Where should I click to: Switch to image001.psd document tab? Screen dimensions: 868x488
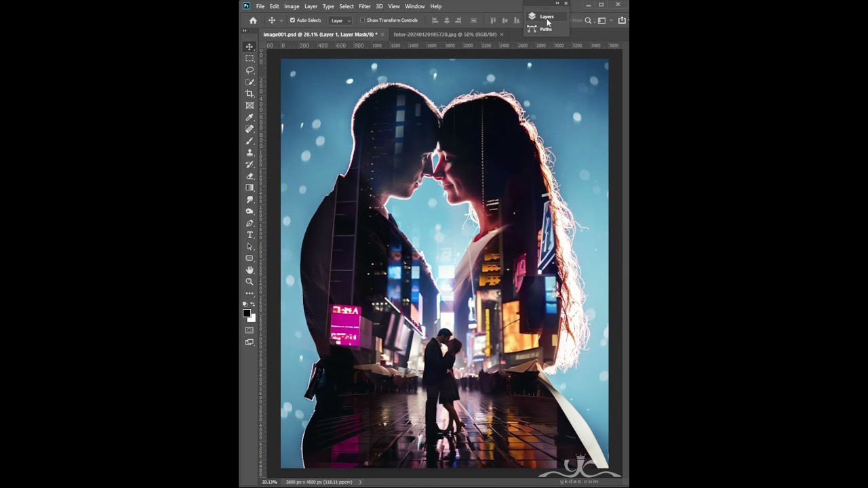pyautogui.click(x=320, y=34)
